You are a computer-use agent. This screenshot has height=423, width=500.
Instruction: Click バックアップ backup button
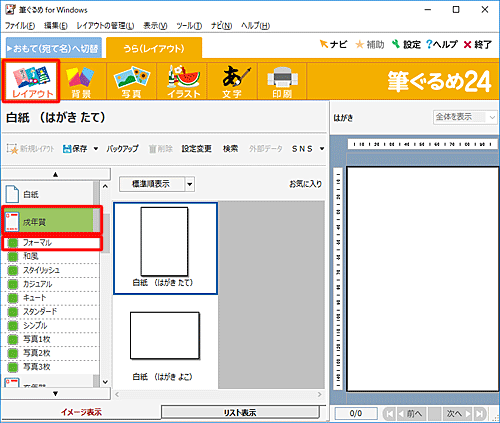point(122,149)
